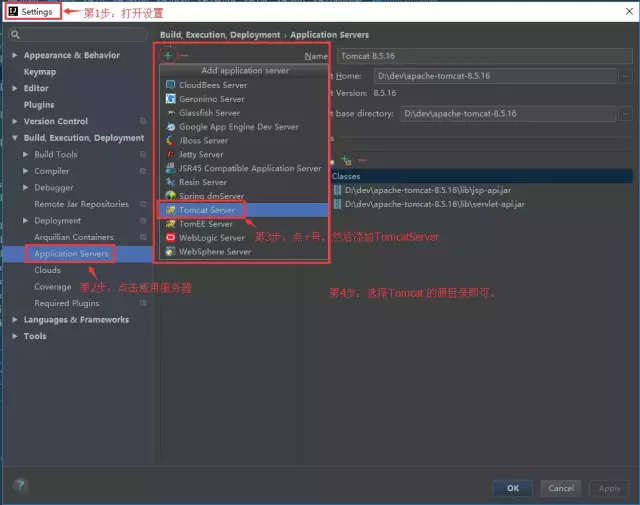
Task: Click the Google App Engine icon
Action: click(x=171, y=127)
